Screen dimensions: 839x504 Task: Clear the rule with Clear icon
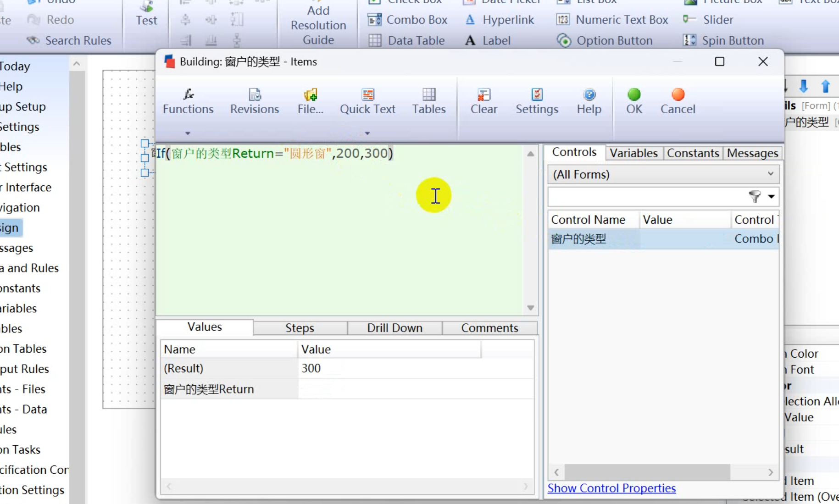point(483,101)
